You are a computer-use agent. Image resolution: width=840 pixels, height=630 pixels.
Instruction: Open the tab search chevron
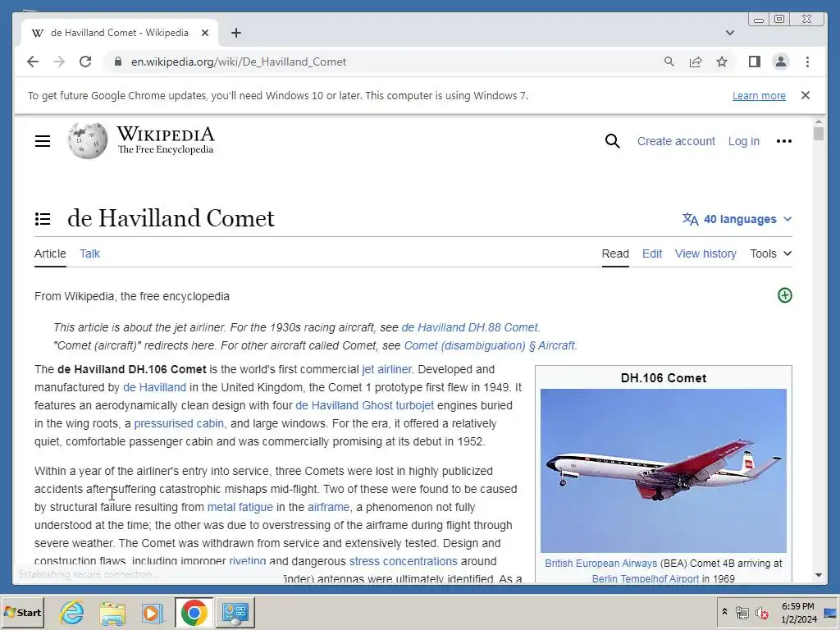coord(729,33)
